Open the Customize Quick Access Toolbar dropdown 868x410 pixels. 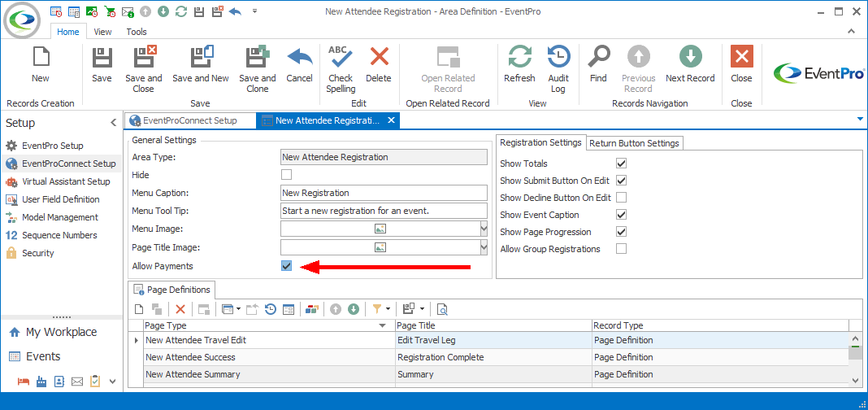[254, 11]
